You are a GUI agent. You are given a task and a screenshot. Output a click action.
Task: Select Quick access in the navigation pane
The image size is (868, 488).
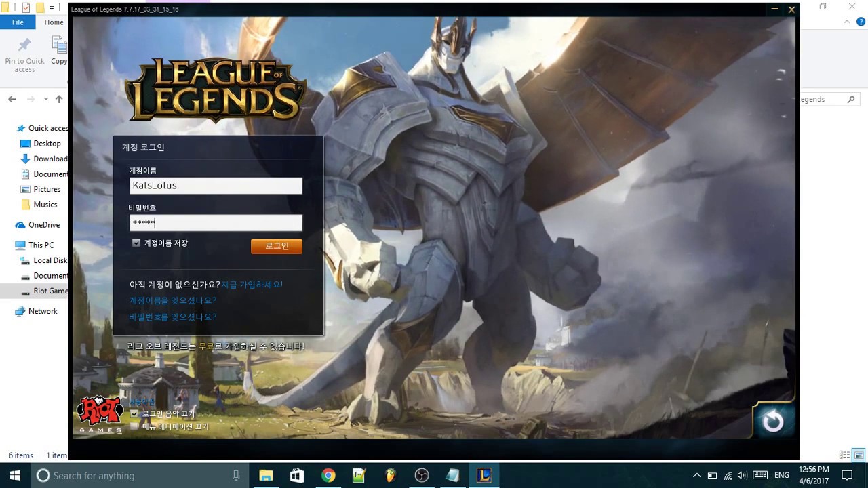pyautogui.click(x=41, y=128)
